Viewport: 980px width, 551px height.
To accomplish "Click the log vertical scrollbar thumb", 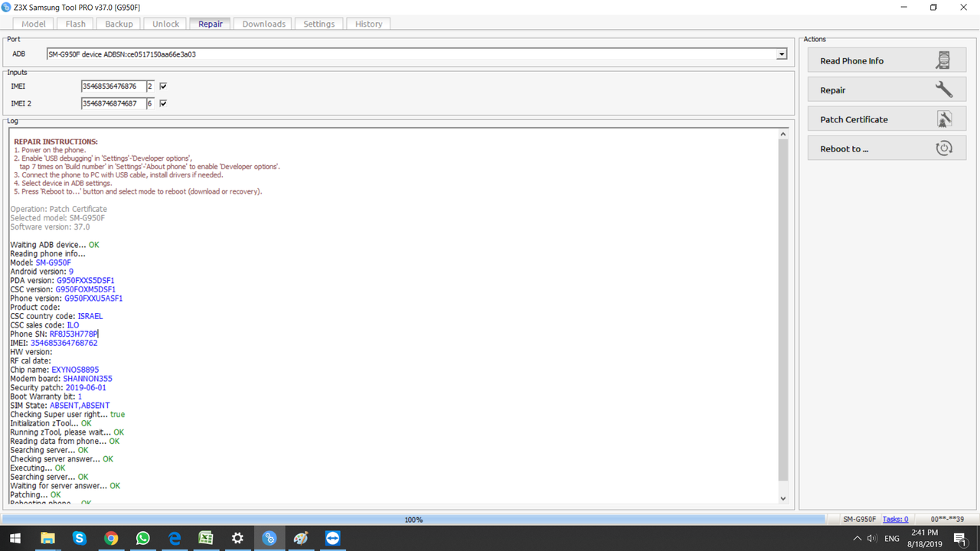I will tap(782, 311).
